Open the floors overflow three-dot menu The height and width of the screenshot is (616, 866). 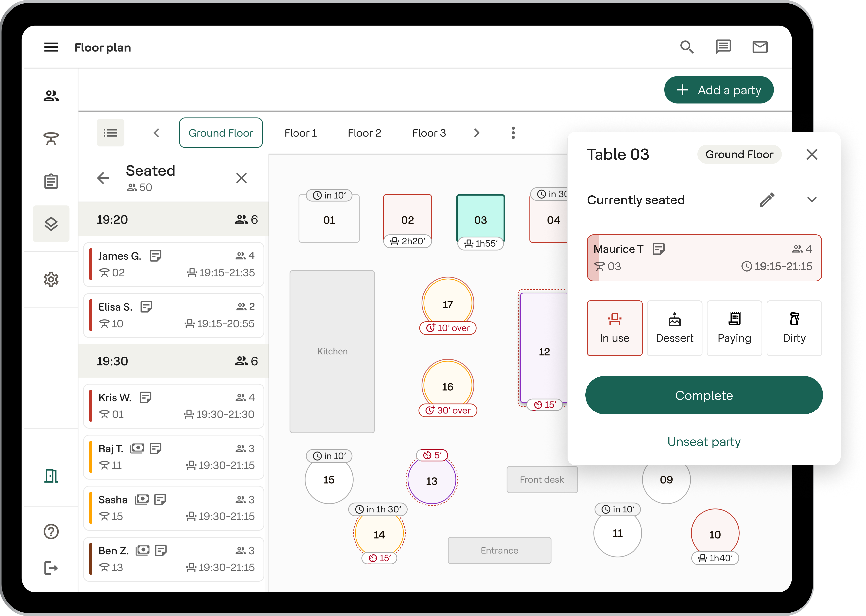(513, 132)
